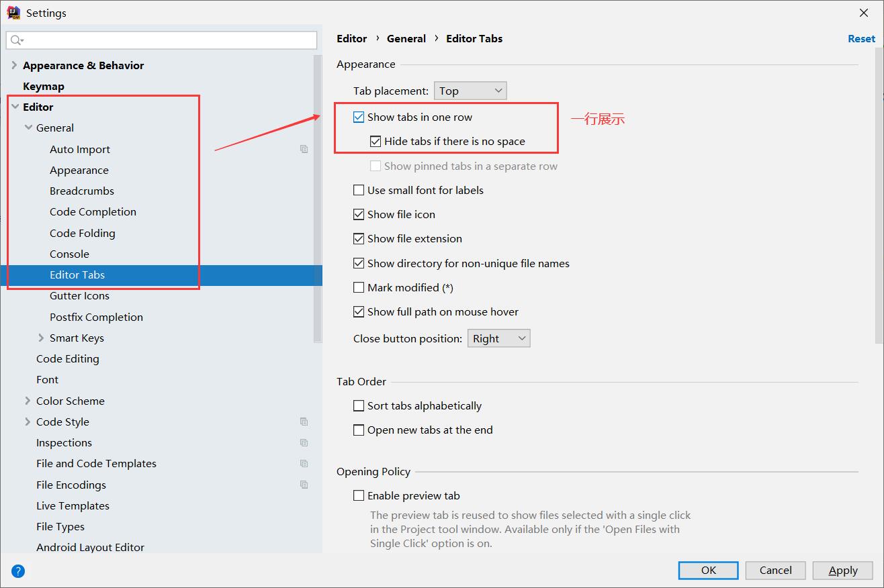This screenshot has height=588, width=884.
Task: Open Font settings page
Action: (47, 379)
